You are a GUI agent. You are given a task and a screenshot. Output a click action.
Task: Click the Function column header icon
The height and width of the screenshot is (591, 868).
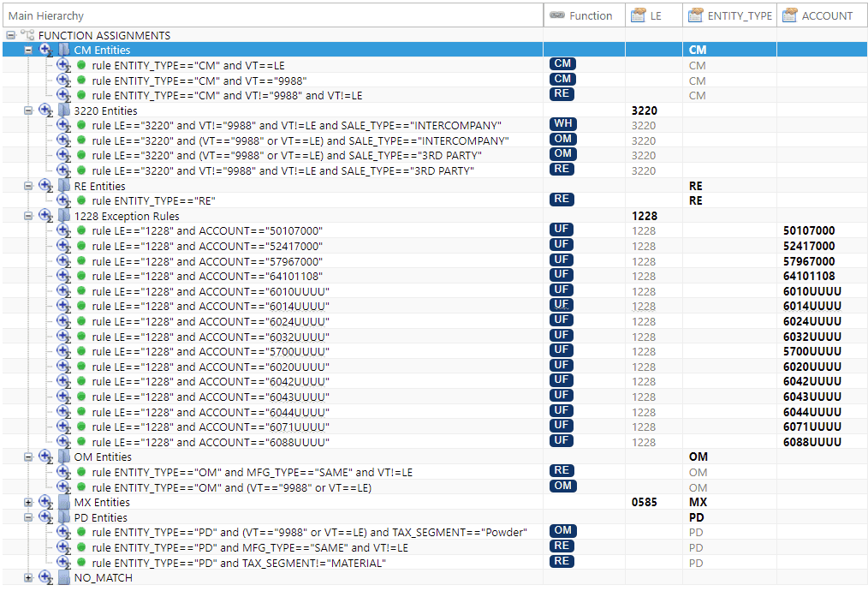(557, 15)
